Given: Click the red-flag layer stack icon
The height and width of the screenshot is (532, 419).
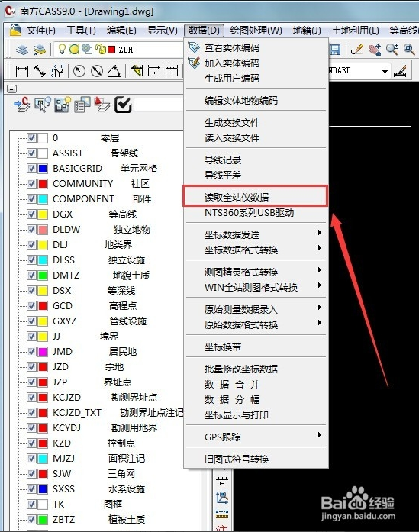Looking at the screenshot, I should click(102, 105).
